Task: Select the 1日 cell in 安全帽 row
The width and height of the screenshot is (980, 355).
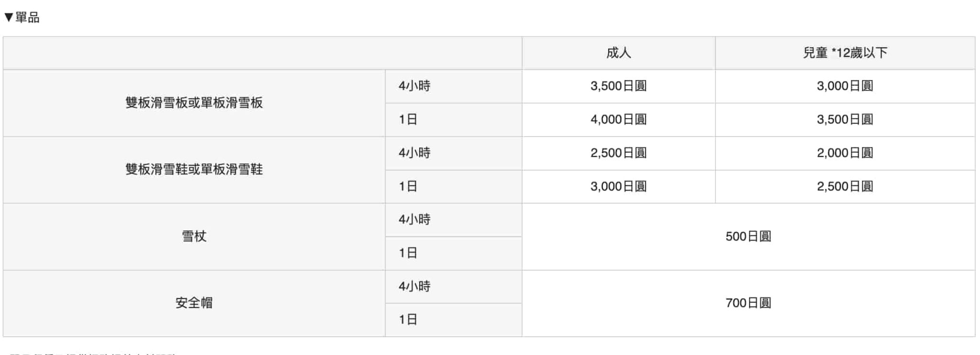Action: pyautogui.click(x=408, y=320)
